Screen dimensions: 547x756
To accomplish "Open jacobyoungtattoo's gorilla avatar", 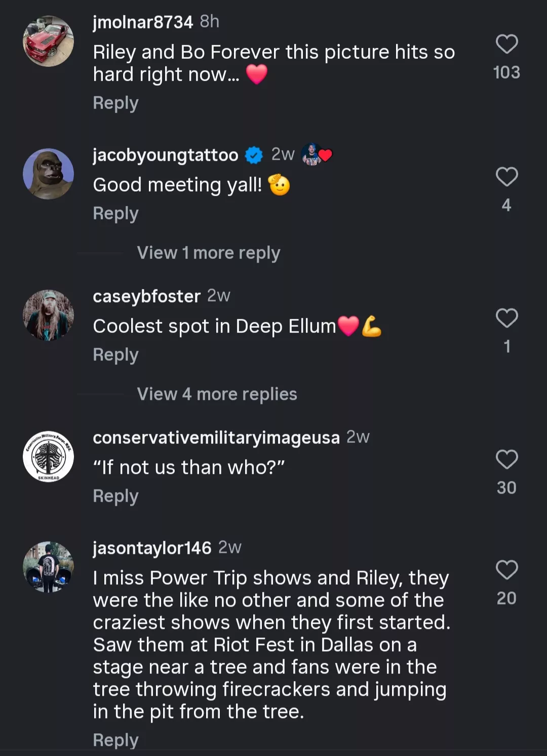I will click(x=48, y=174).
